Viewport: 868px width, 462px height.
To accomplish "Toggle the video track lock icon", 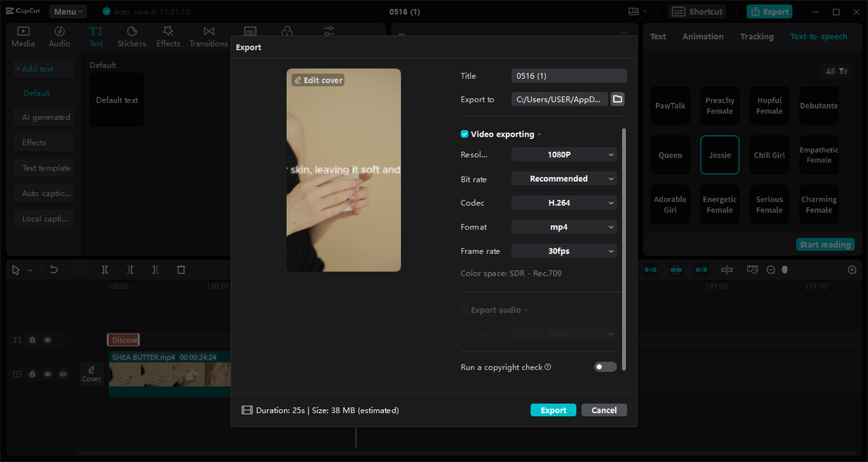I will pyautogui.click(x=32, y=374).
